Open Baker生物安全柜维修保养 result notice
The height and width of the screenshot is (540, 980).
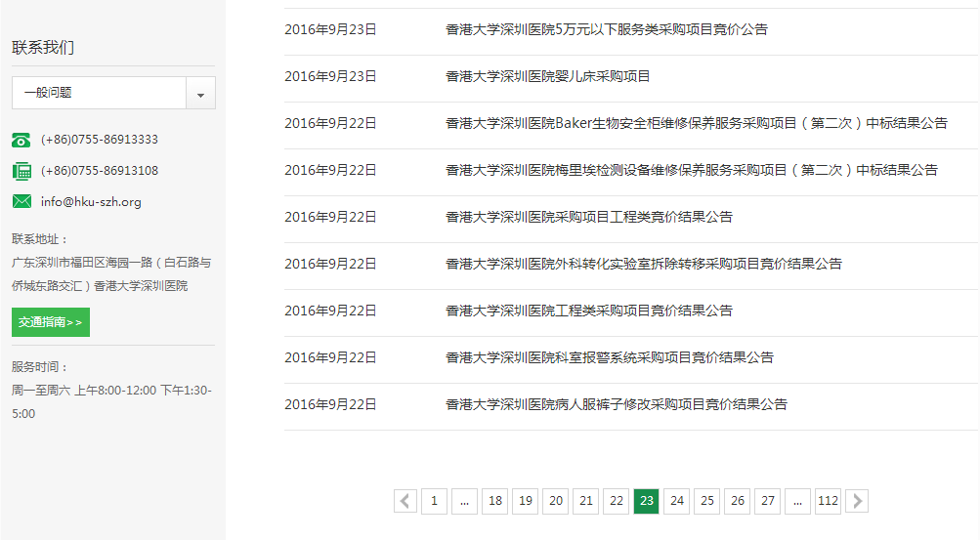pyautogui.click(x=696, y=123)
